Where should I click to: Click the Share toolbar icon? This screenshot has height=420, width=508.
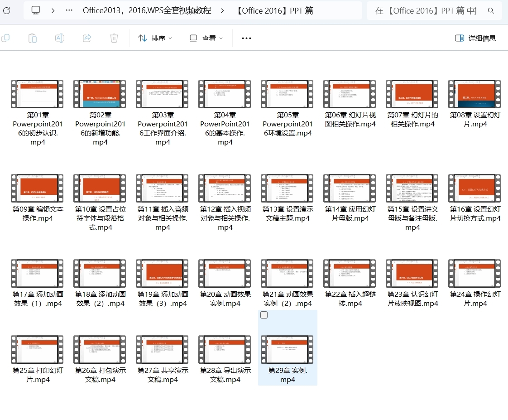tap(87, 38)
